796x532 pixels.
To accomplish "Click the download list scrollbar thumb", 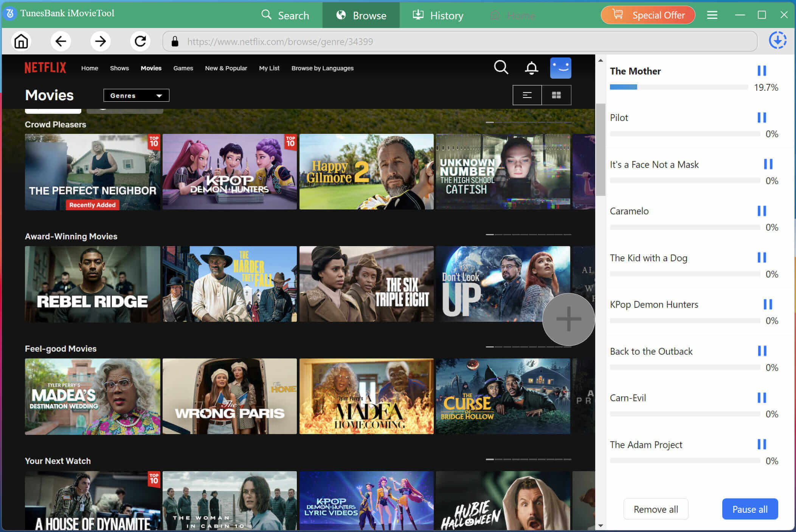I will tap(600, 149).
